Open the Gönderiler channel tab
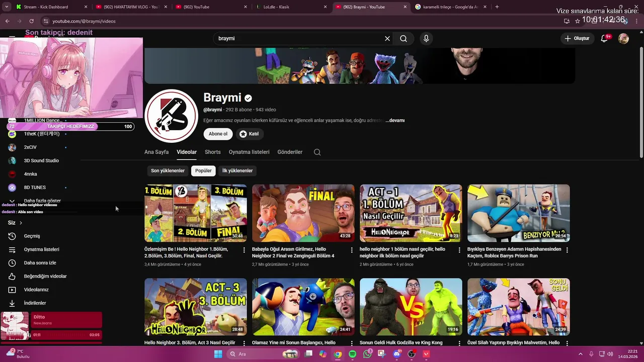This screenshot has width=644, height=362. 290,152
